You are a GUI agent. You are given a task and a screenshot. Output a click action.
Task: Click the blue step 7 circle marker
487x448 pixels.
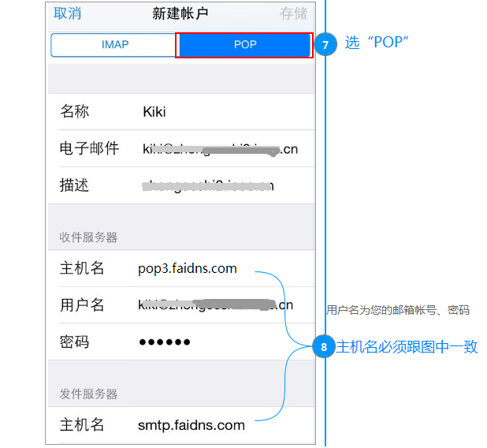(325, 44)
